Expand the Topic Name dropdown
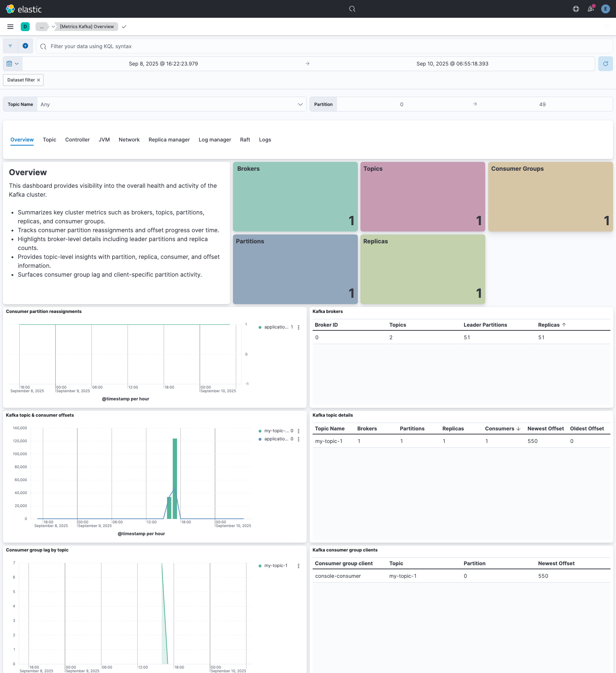The width and height of the screenshot is (616, 673). point(300,104)
